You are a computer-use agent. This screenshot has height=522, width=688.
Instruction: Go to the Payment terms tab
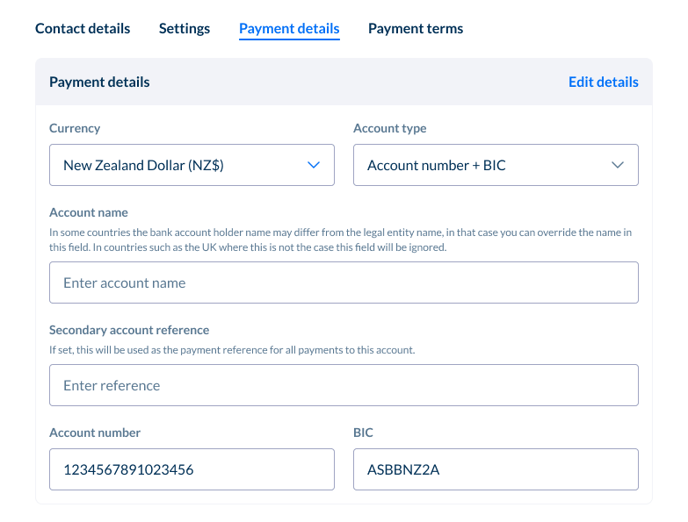tap(415, 29)
